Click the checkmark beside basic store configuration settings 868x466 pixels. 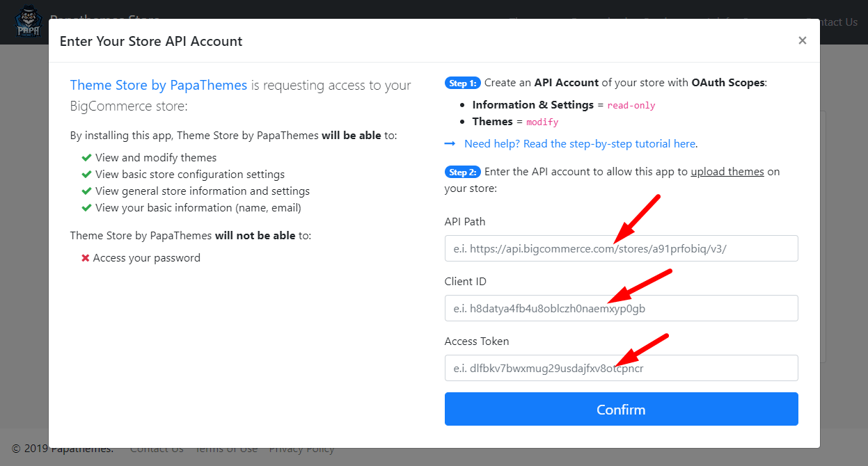coord(86,174)
